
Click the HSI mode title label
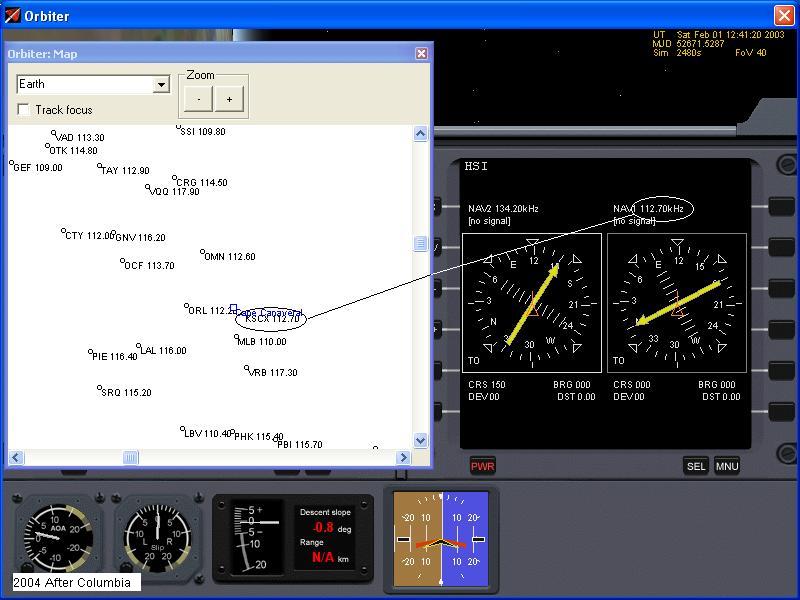coord(476,166)
